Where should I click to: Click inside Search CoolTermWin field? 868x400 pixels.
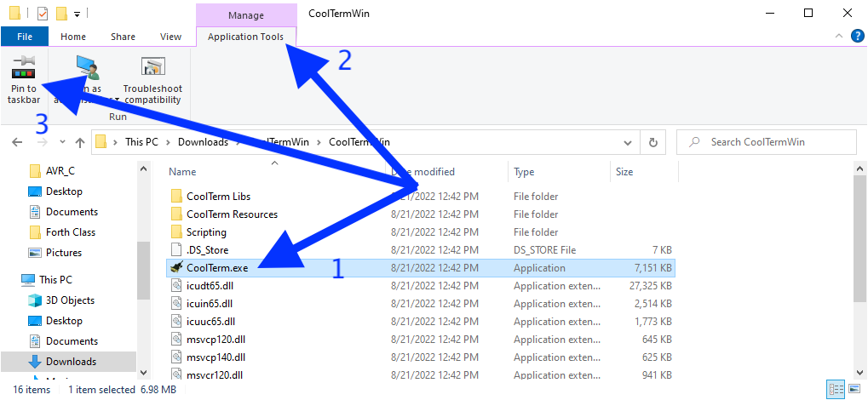[x=767, y=142]
